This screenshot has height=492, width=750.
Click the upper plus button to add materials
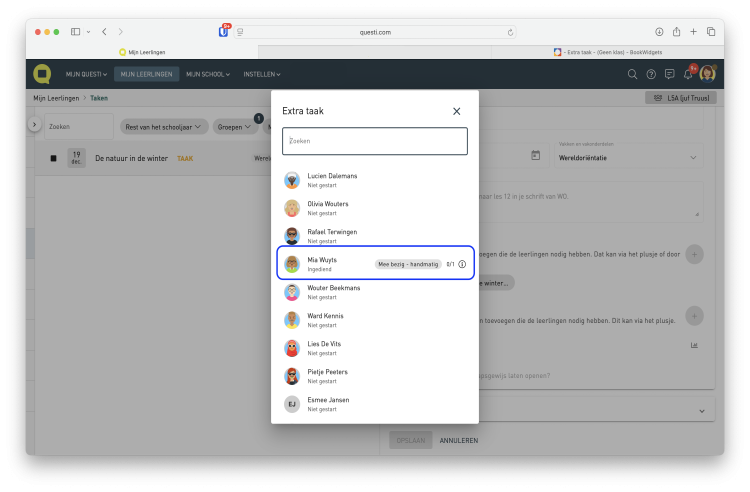click(694, 254)
